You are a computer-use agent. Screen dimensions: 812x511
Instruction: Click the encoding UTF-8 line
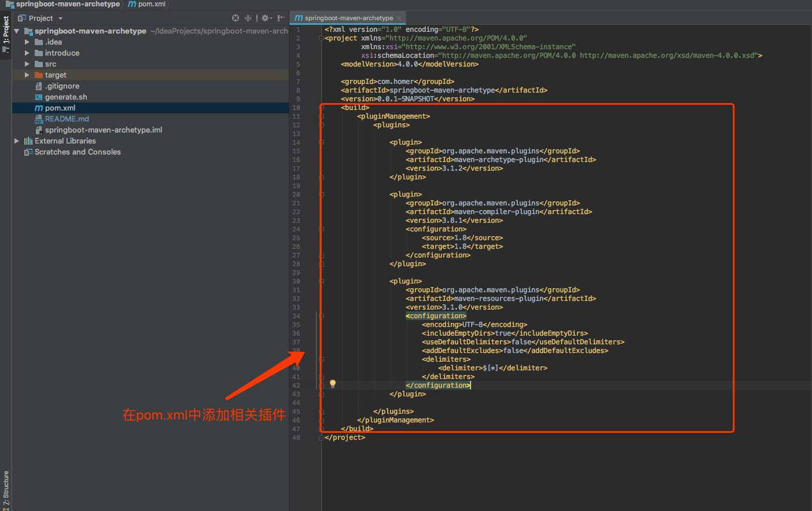(x=475, y=325)
